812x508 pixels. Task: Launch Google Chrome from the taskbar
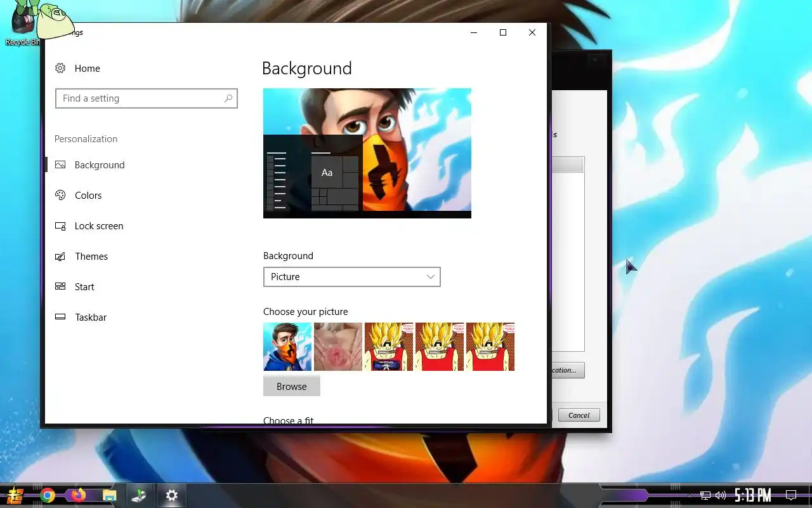tap(48, 495)
